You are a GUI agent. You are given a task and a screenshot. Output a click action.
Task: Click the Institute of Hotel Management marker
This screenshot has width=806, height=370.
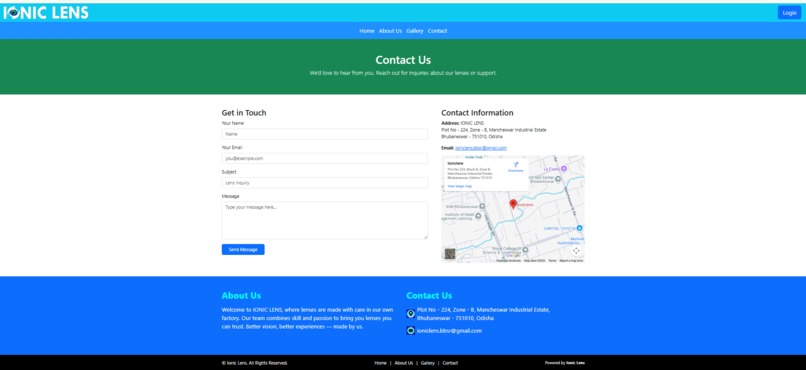(478, 216)
